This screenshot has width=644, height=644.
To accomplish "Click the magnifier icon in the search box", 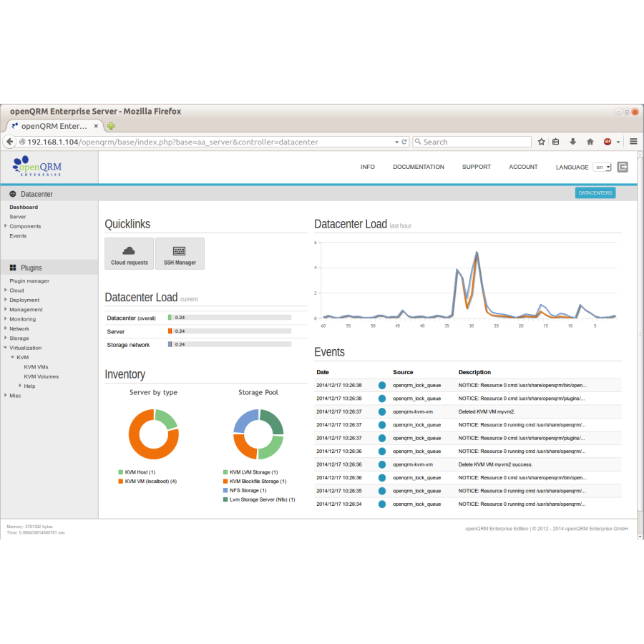I will coord(418,142).
